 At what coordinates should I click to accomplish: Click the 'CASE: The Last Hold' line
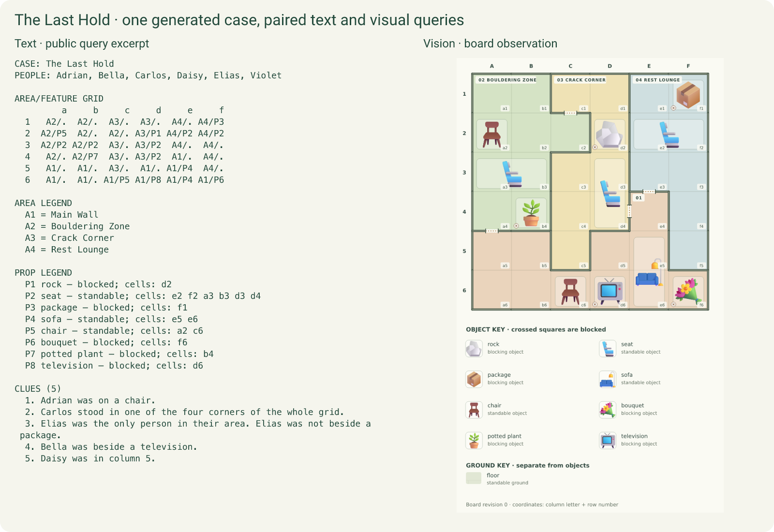coord(64,64)
